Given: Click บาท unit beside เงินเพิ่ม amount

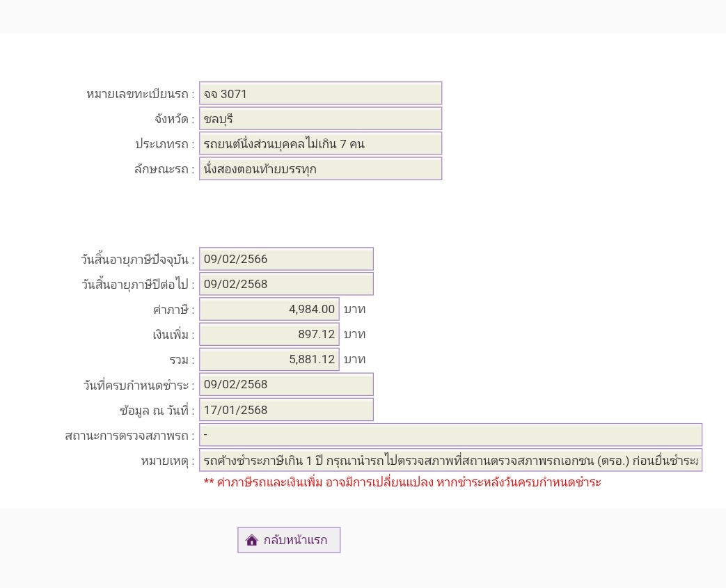Looking at the screenshot, I should (x=355, y=334).
